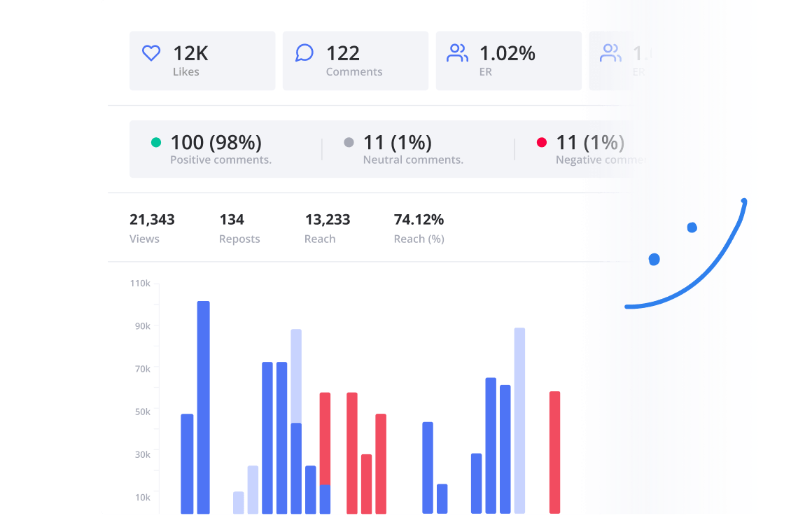
Task: Click the red negative comments dot
Action: [541, 142]
